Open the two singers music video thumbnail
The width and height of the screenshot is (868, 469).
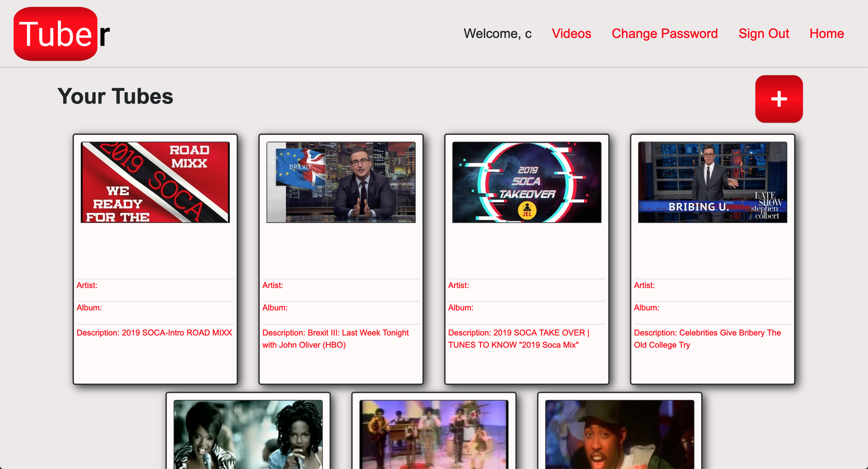click(x=248, y=434)
